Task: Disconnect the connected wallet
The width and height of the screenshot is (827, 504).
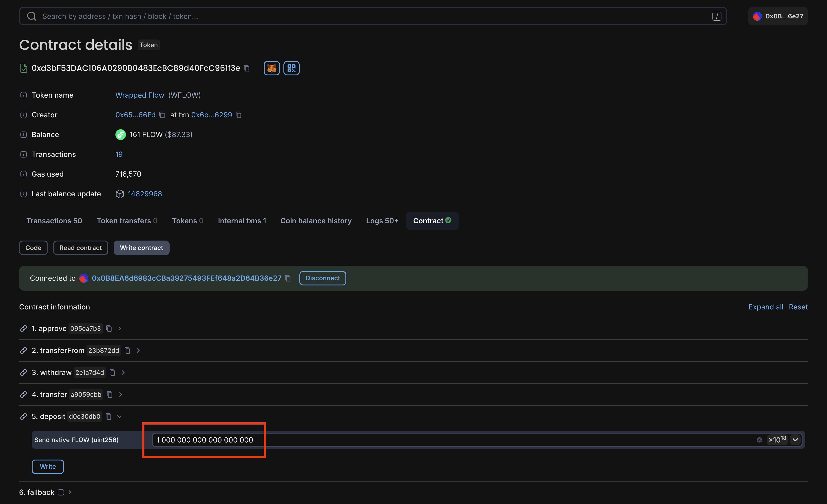Action: (x=322, y=278)
